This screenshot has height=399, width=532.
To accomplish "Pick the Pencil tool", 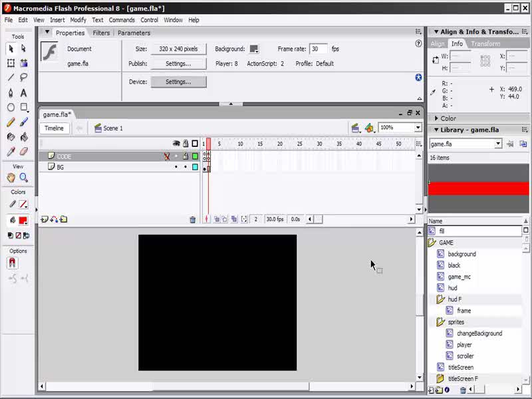I will click(x=11, y=122).
